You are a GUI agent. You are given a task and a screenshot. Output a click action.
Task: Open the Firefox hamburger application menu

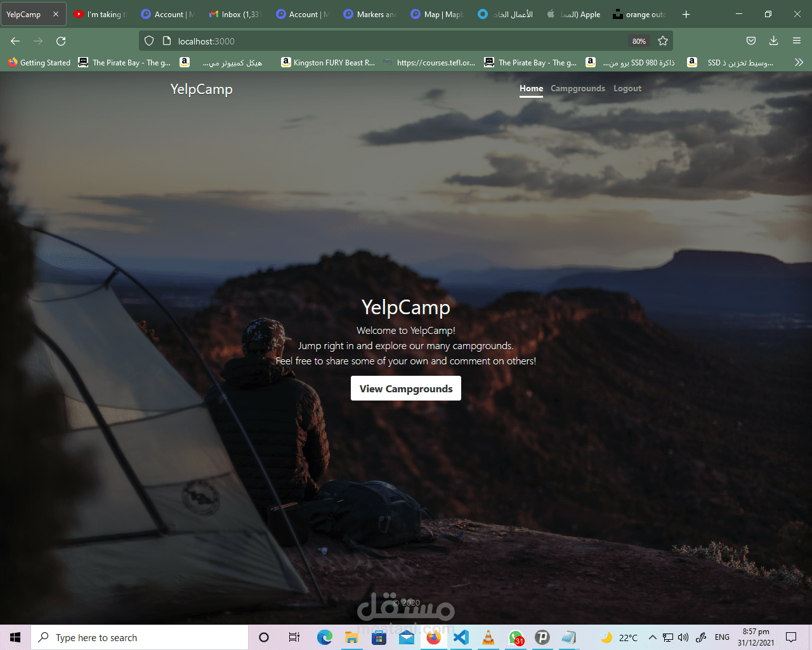(x=797, y=41)
